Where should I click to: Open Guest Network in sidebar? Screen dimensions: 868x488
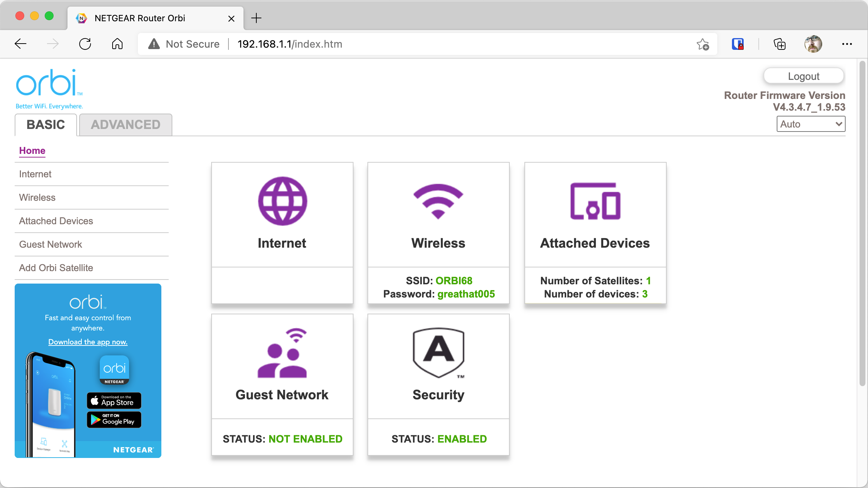click(x=51, y=244)
